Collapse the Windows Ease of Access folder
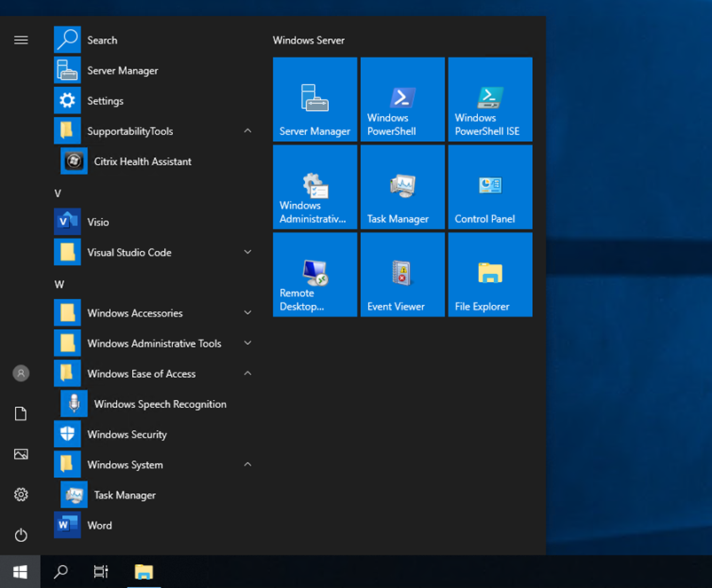This screenshot has width=712, height=588. 154,373
